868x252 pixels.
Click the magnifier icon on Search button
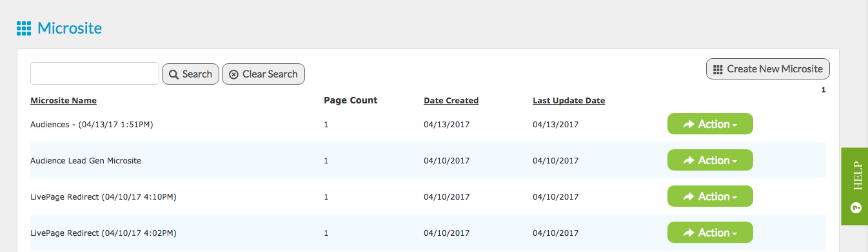pos(173,74)
